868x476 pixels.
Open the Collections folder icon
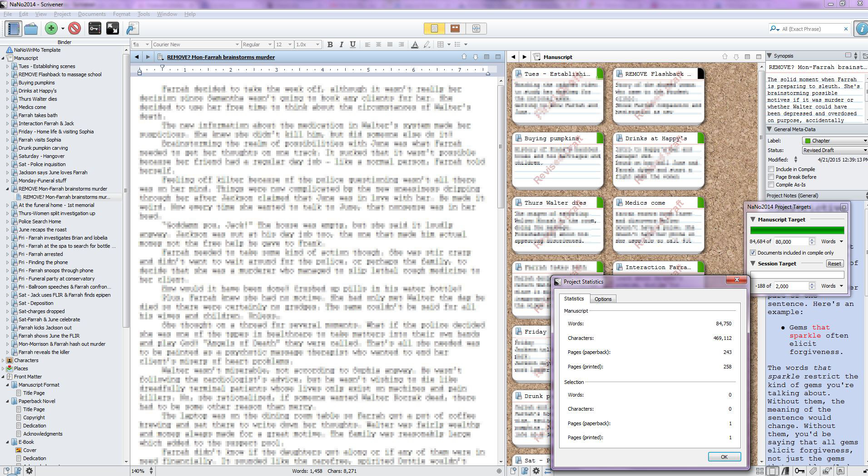[31, 29]
